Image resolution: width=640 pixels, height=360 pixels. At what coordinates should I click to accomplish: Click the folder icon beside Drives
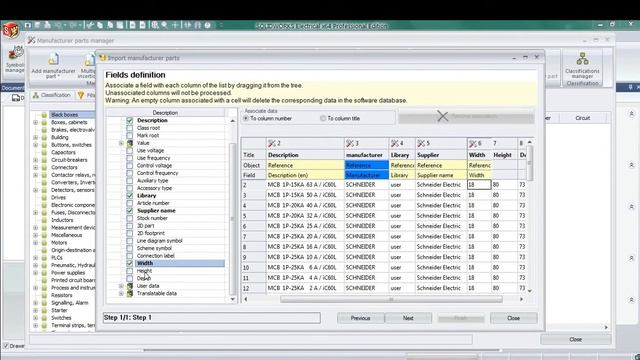pos(44,198)
